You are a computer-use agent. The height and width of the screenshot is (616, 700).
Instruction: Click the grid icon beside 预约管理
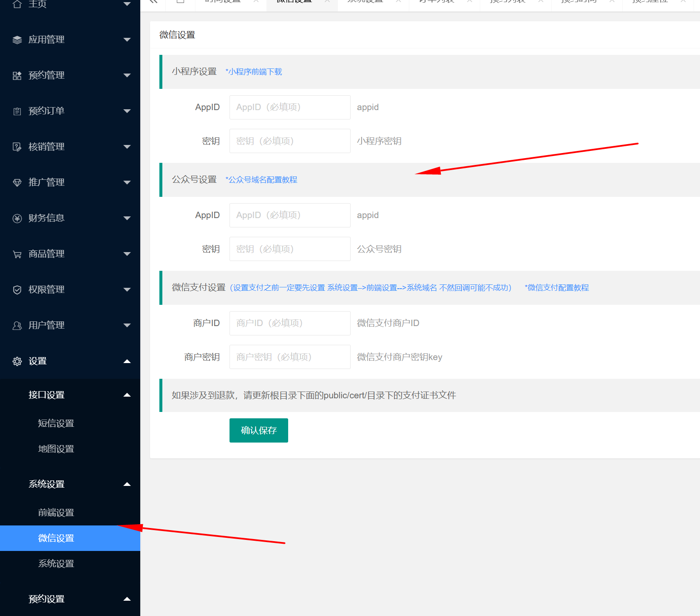coord(17,76)
